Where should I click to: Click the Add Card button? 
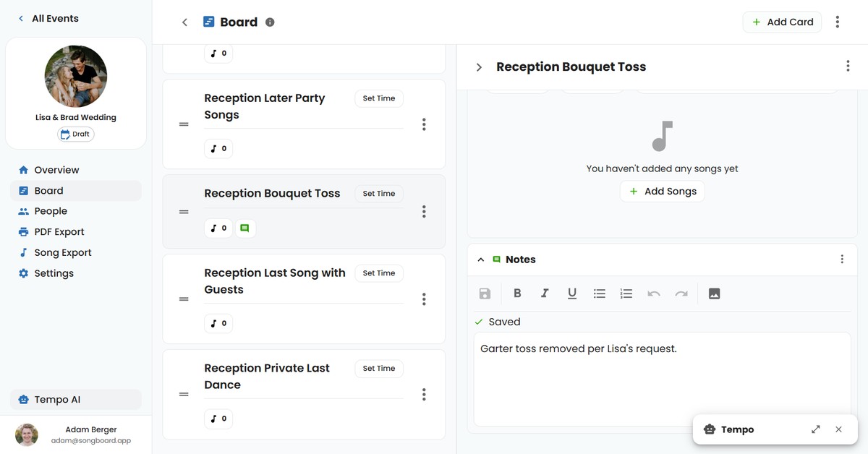pyautogui.click(x=782, y=22)
